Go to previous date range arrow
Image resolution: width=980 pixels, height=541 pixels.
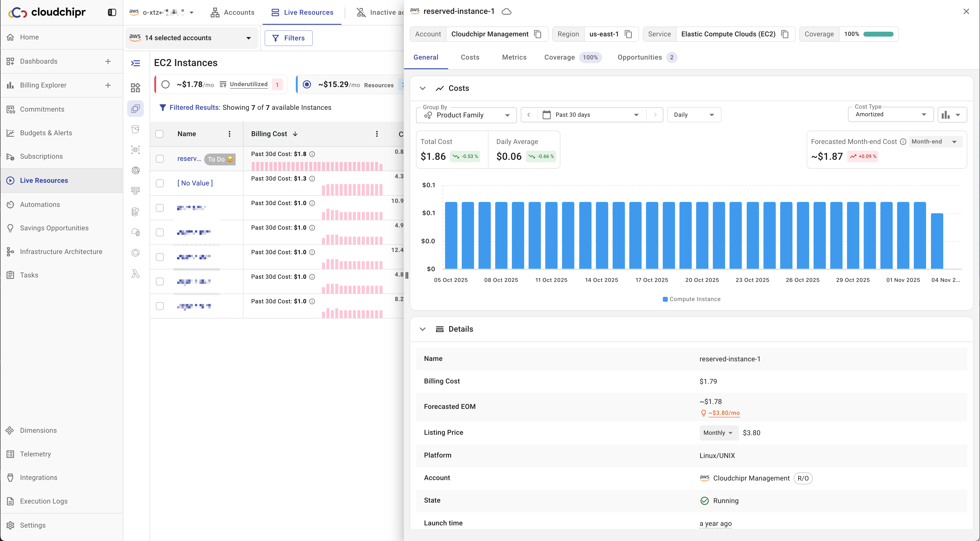pos(529,115)
